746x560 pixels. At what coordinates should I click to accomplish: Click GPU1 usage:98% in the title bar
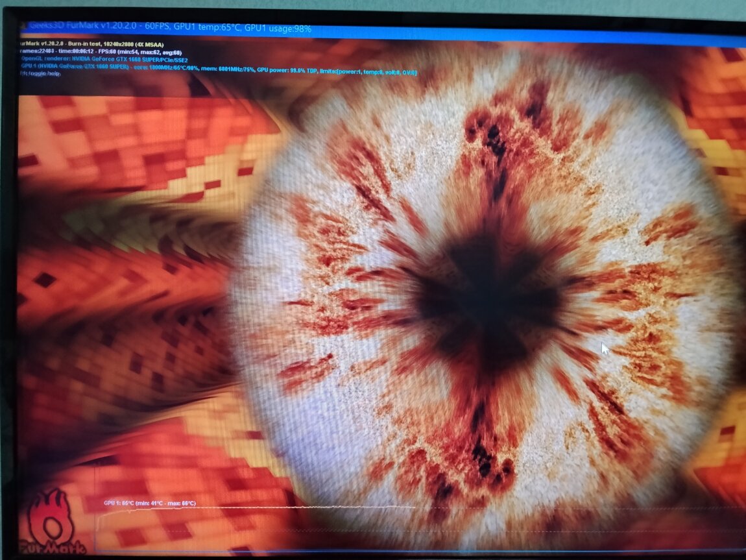(277, 29)
